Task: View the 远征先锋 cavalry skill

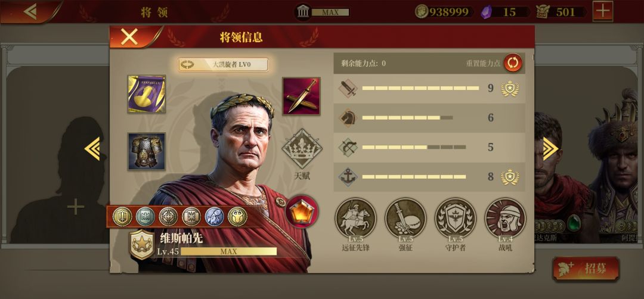Action: point(355,218)
